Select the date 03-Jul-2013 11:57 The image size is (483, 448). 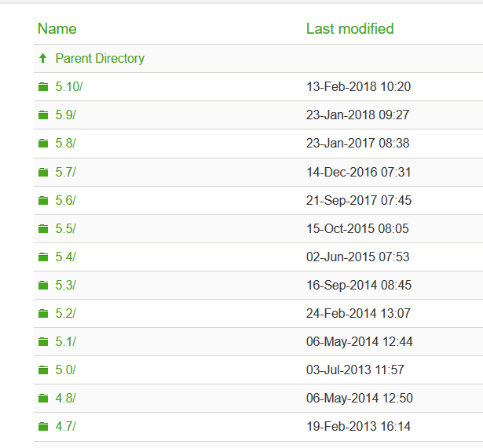click(x=356, y=370)
